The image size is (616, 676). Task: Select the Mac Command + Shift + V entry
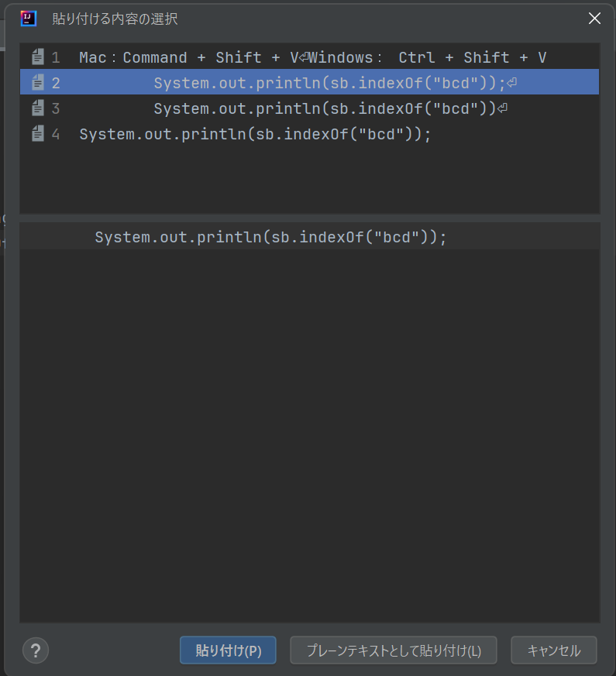310,57
